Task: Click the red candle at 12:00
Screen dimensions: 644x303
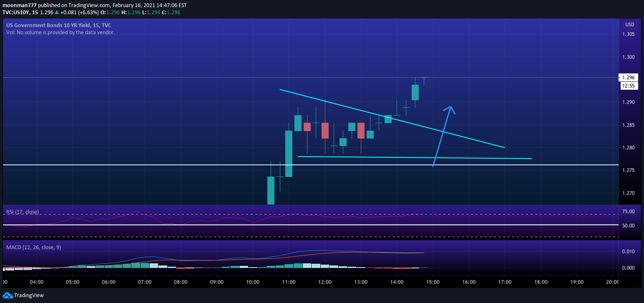Action: pyautogui.click(x=325, y=130)
